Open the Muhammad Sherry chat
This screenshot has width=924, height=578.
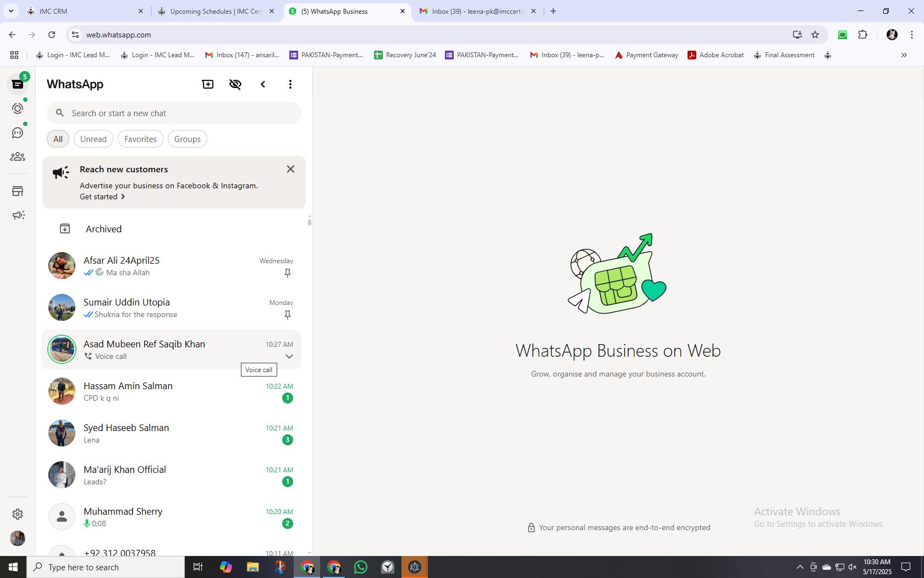click(x=172, y=517)
